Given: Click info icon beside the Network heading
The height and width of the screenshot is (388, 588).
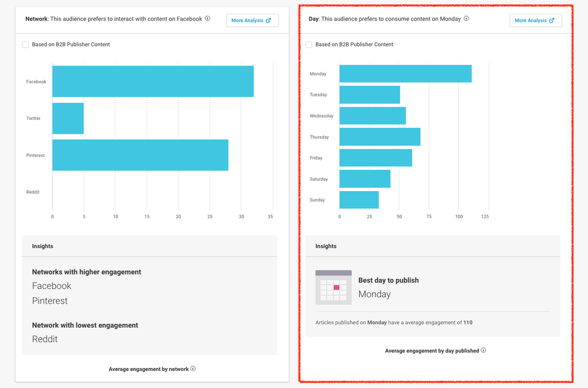Looking at the screenshot, I should (208, 18).
